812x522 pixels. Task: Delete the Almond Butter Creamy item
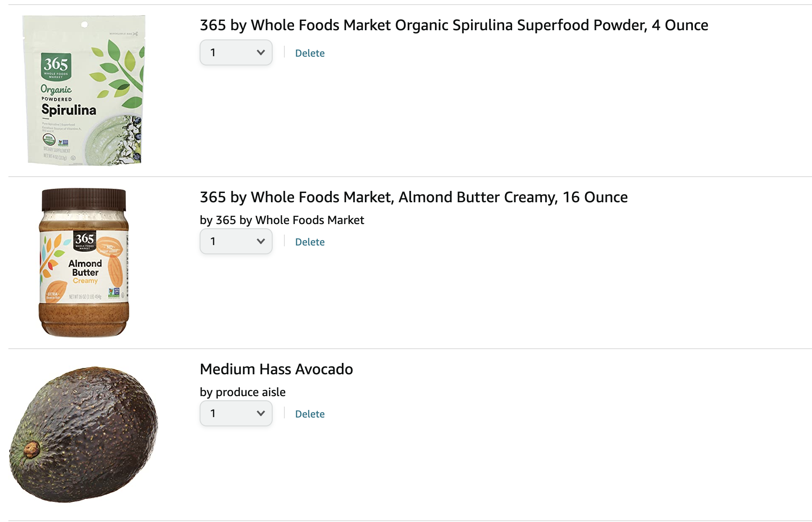(310, 242)
